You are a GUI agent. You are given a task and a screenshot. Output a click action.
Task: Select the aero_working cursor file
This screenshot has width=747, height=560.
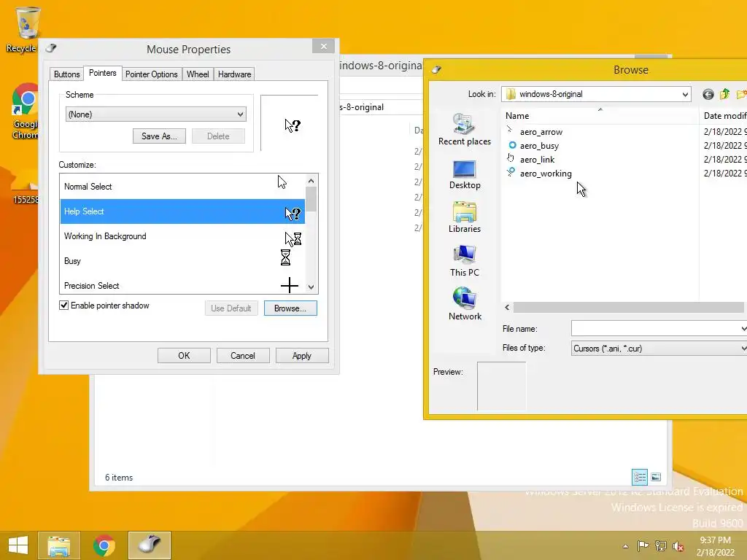tap(546, 174)
